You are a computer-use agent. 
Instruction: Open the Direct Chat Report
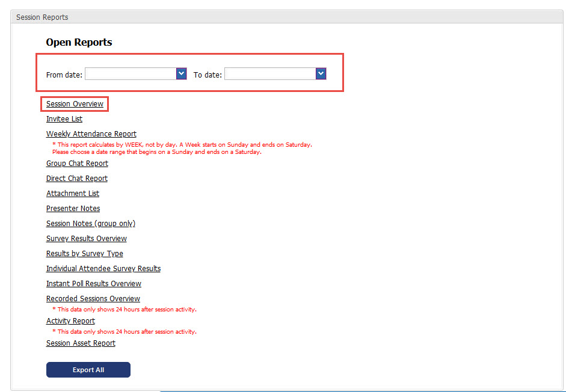point(77,179)
